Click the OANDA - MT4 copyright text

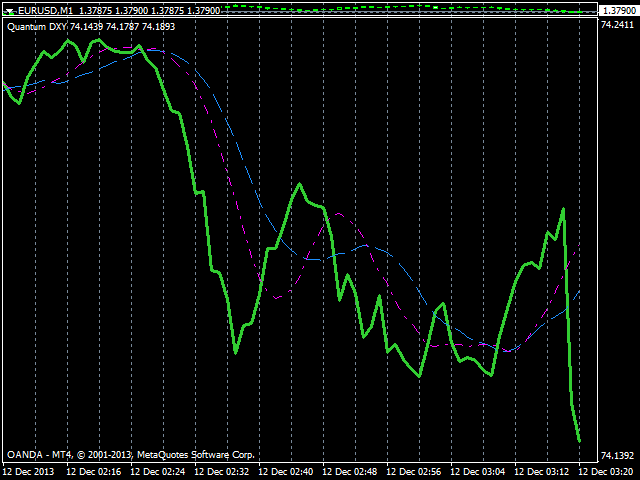tap(131, 454)
